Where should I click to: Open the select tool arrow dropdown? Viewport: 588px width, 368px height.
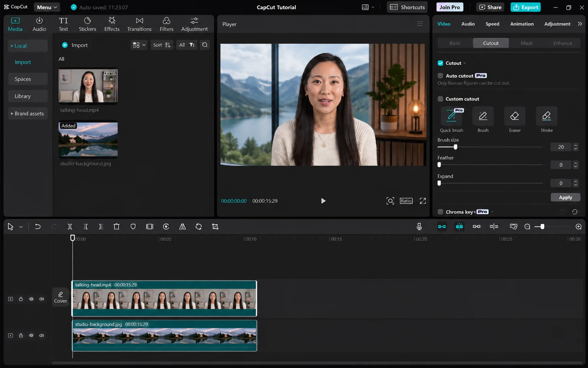[21, 227]
